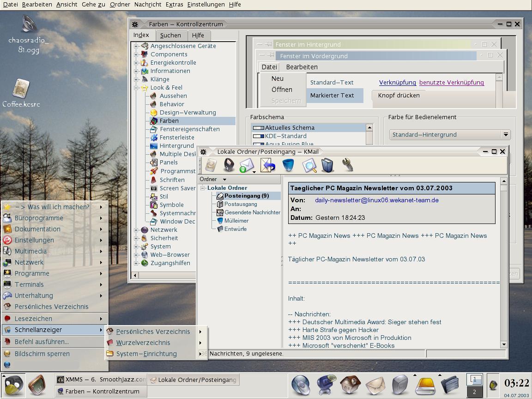Click the yellow drive icon on the panel
532x399 pixels.
coord(425,386)
